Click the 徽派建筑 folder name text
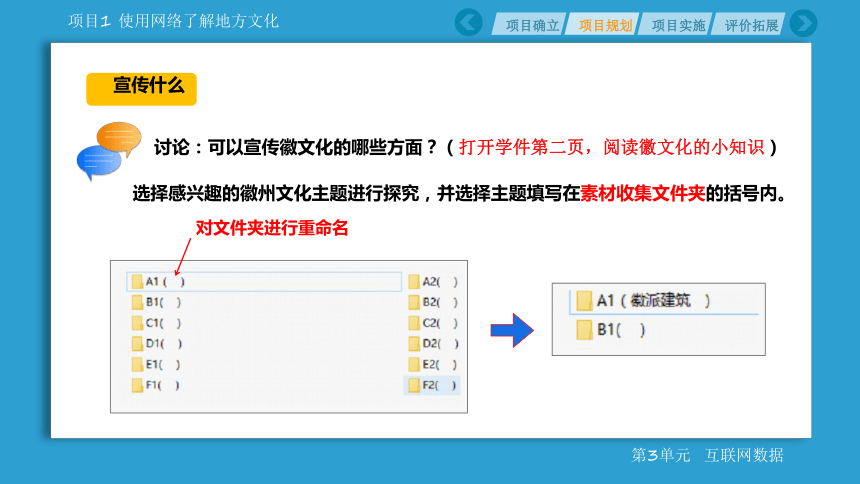Viewport: 860px width, 484px height. point(660,301)
